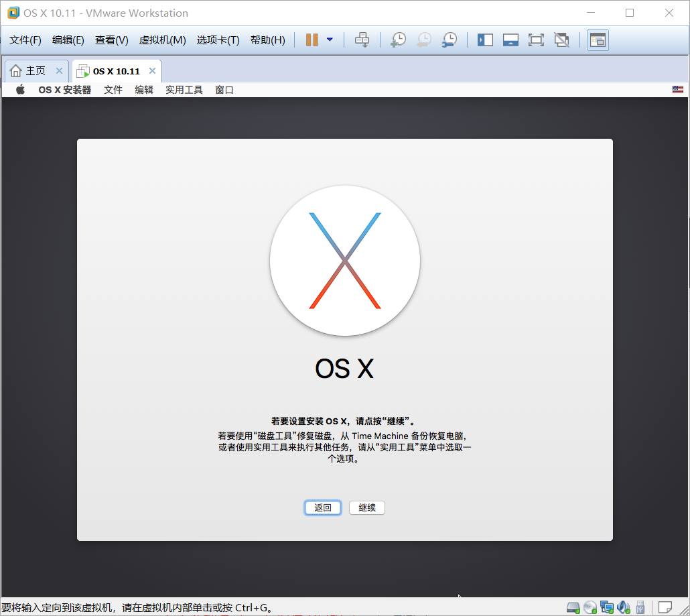This screenshot has height=616, width=690.
Task: Open the power options dropdown arrow
Action: pos(330,40)
